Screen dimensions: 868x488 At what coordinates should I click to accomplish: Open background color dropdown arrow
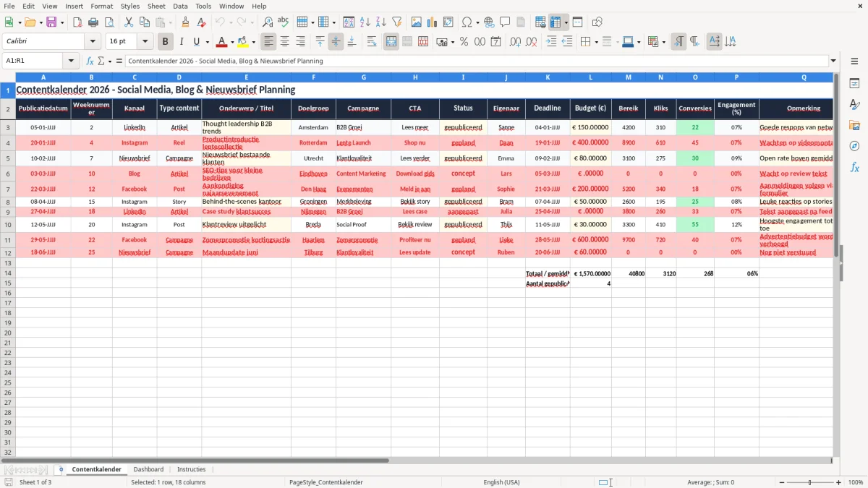coord(254,42)
